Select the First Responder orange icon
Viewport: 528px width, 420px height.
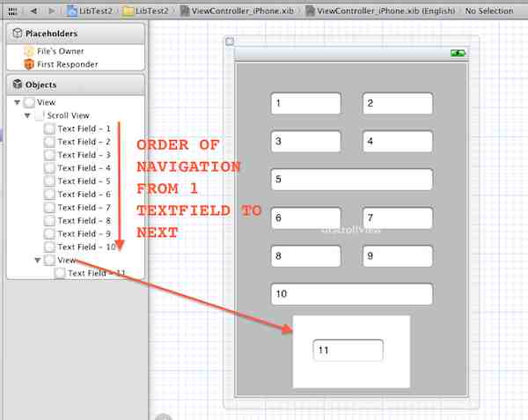29,64
